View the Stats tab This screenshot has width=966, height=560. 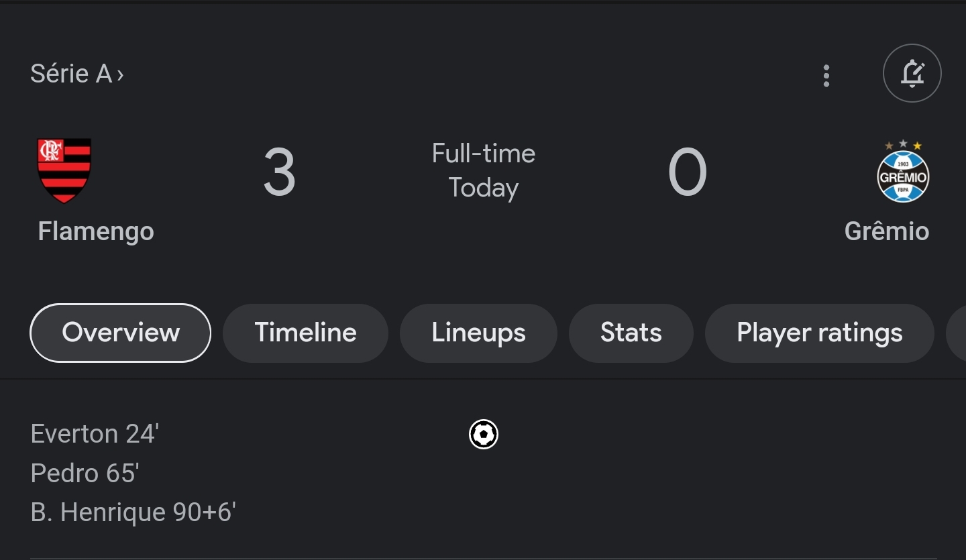click(631, 333)
